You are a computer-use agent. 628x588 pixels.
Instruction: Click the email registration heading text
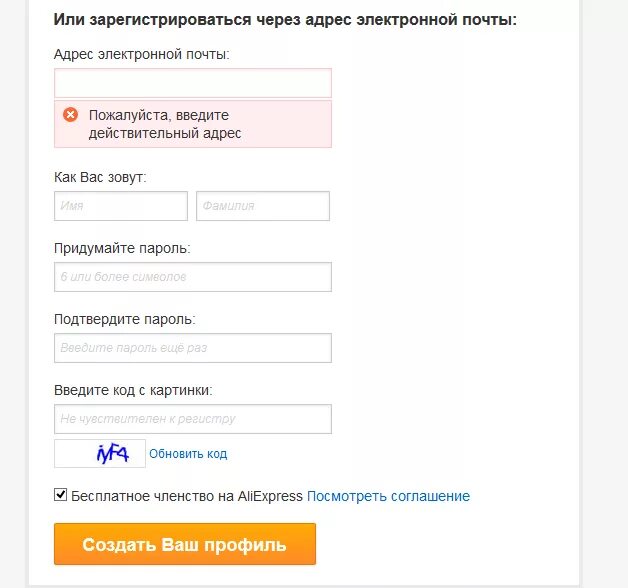[x=285, y=19]
